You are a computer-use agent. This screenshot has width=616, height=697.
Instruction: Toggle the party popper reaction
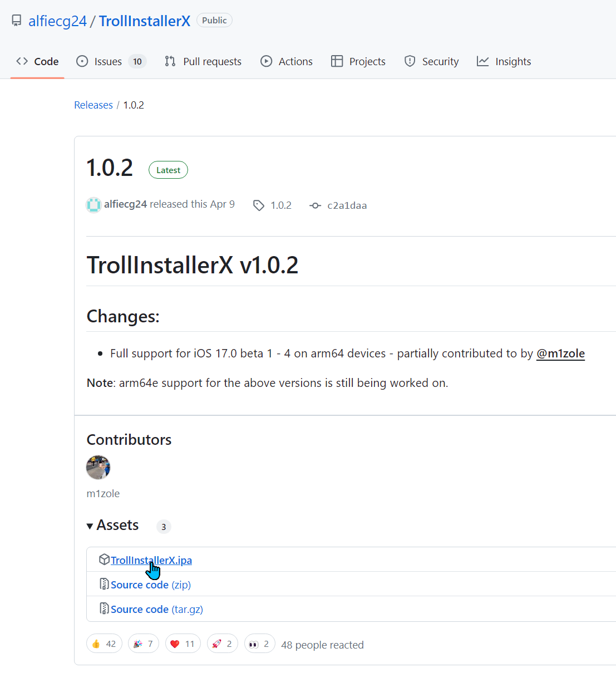click(x=144, y=644)
